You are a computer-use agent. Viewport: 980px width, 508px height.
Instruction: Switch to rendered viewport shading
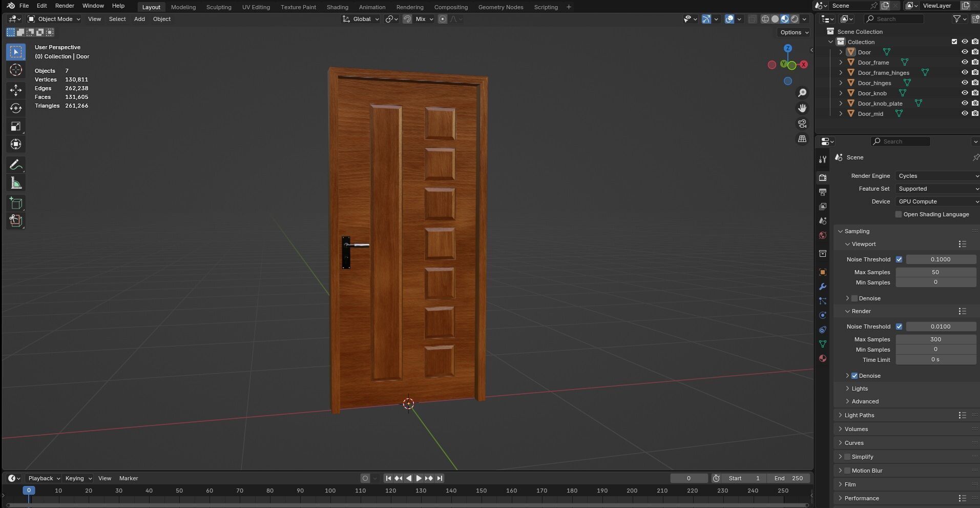(795, 19)
